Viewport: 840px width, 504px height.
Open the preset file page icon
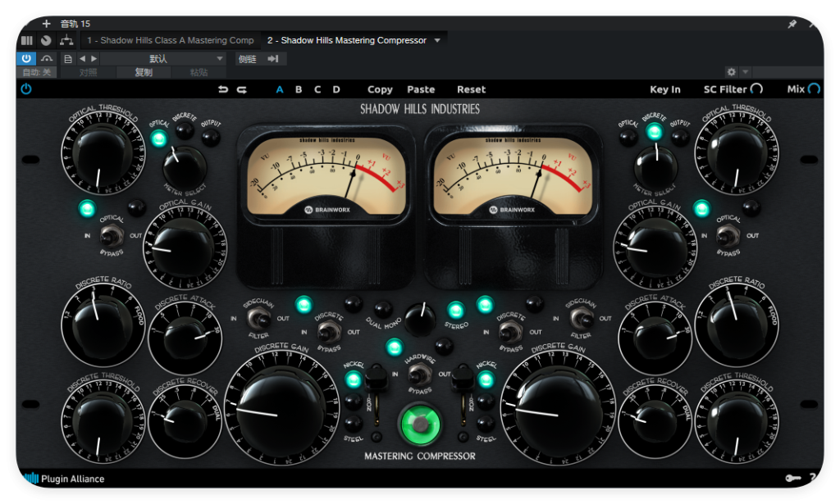[x=68, y=59]
